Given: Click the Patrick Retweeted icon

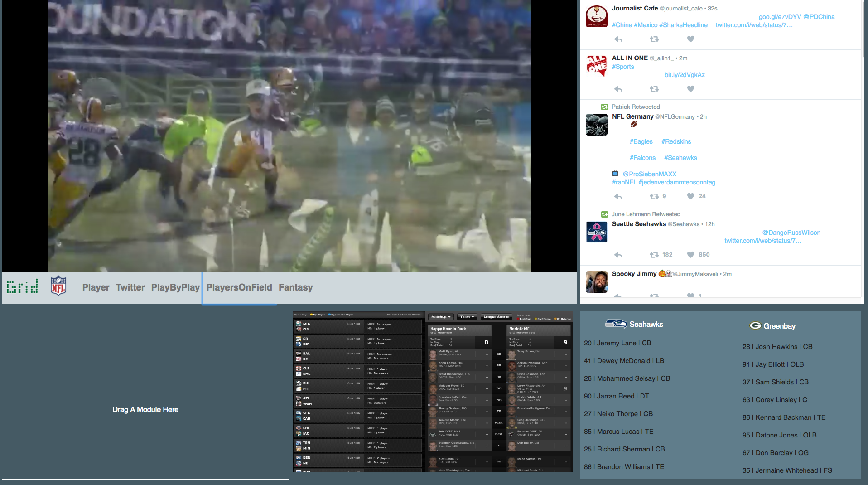Looking at the screenshot, I should (604, 107).
